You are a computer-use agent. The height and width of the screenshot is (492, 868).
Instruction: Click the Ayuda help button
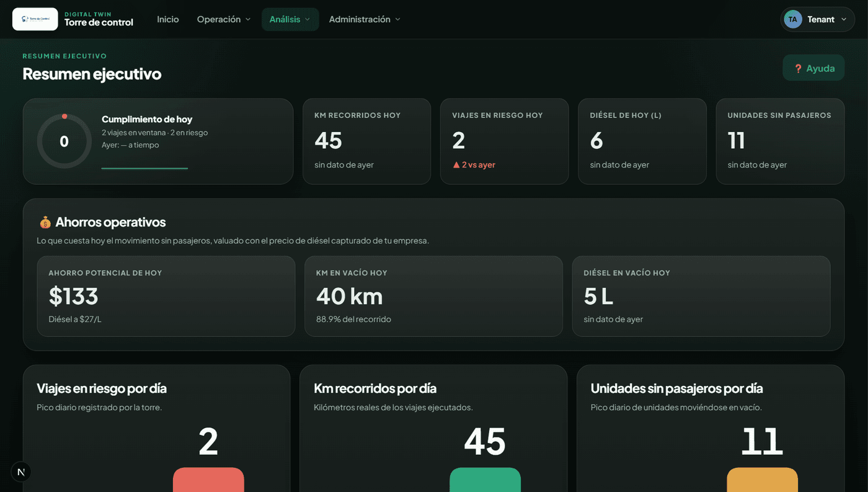[813, 68]
